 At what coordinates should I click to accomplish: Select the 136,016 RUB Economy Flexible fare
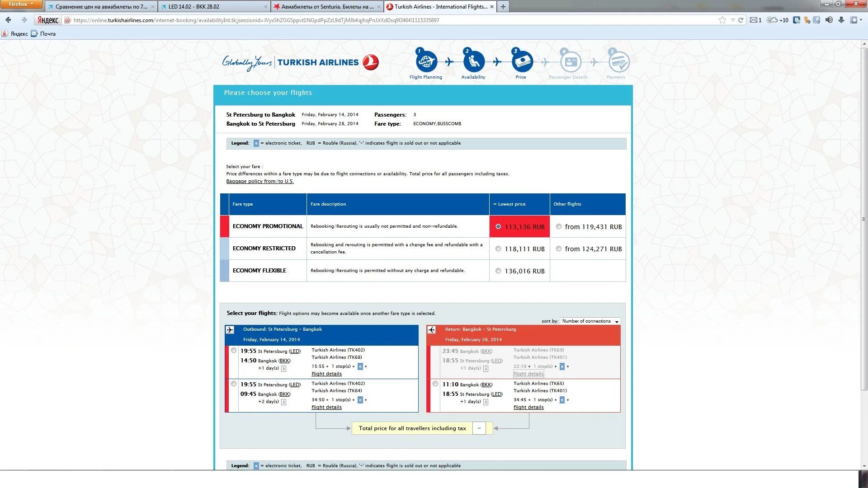click(498, 271)
